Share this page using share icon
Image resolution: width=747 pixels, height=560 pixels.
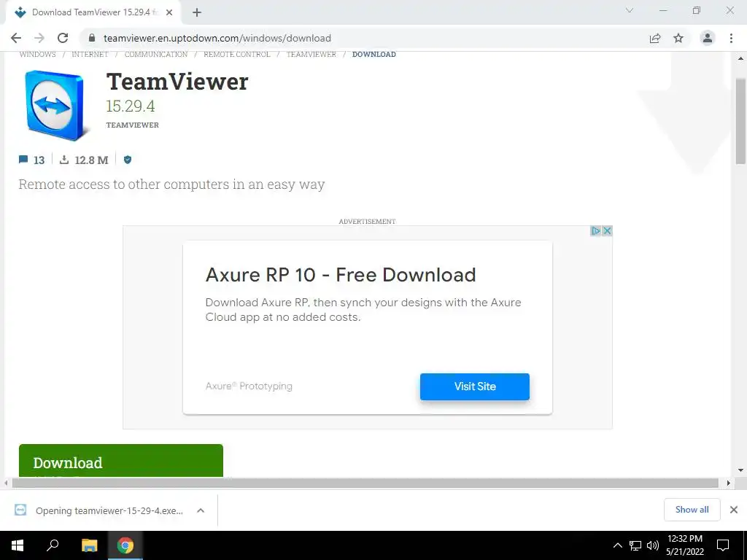click(x=655, y=38)
